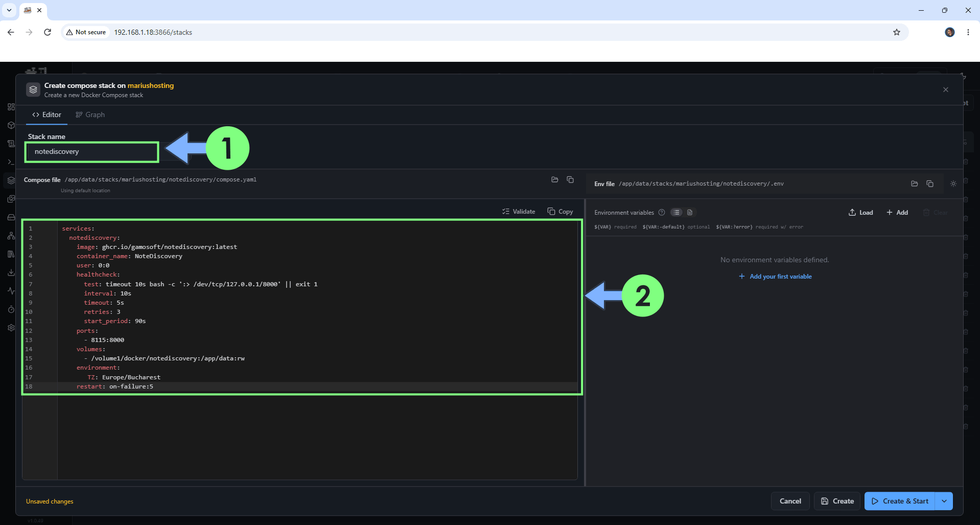The height and width of the screenshot is (525, 980).
Task: Click Create & Start
Action: click(x=900, y=501)
